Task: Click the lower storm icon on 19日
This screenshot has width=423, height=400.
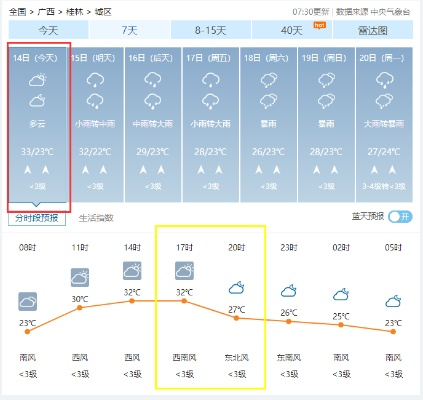Action: (326, 101)
